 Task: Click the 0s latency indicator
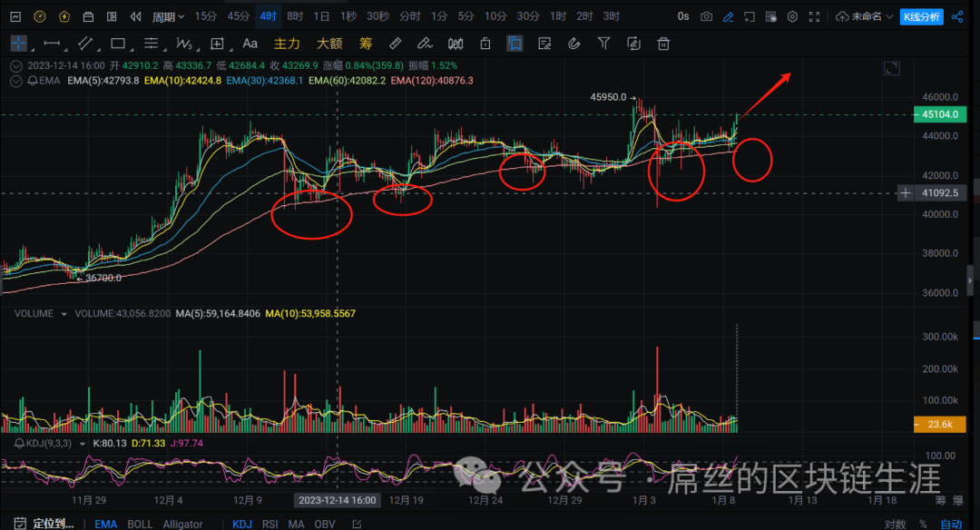tap(683, 16)
